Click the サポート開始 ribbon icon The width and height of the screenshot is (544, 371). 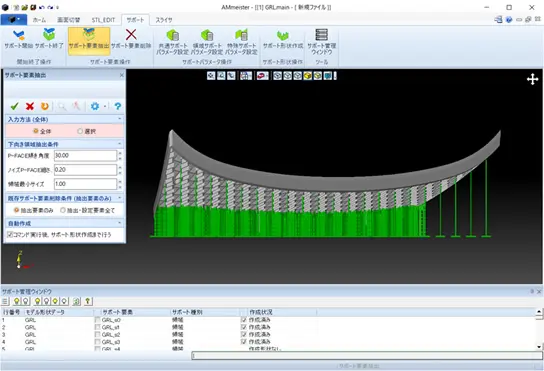click(x=18, y=39)
